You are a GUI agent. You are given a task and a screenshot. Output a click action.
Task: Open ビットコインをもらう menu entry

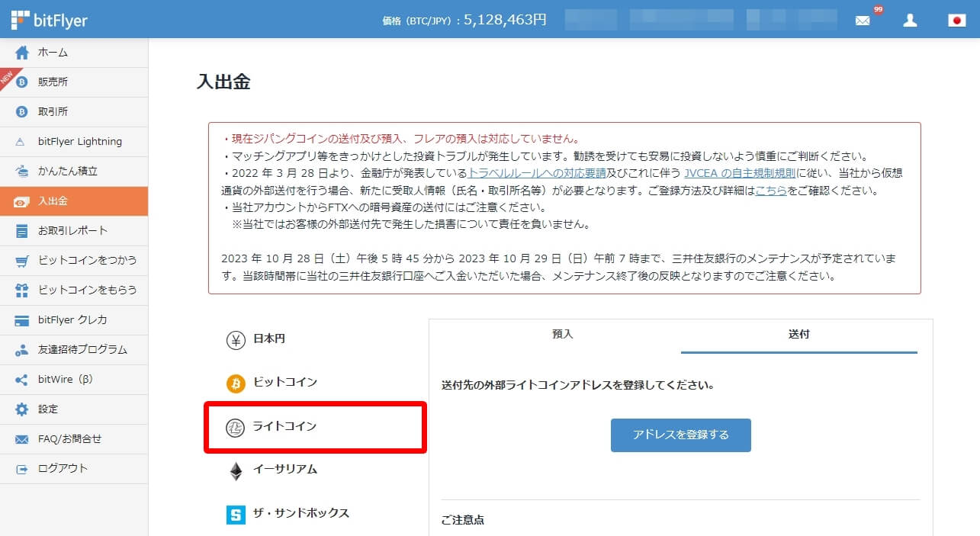click(x=74, y=290)
